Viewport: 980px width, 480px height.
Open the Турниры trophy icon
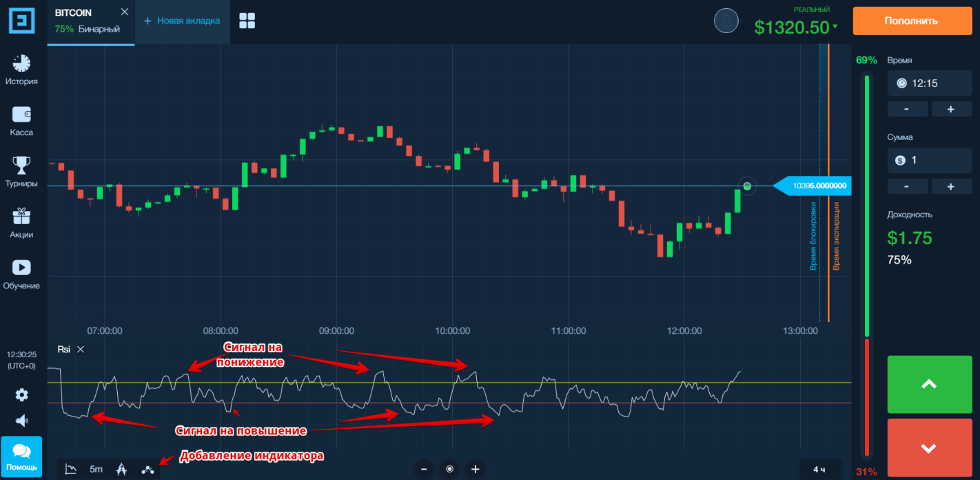point(21,166)
